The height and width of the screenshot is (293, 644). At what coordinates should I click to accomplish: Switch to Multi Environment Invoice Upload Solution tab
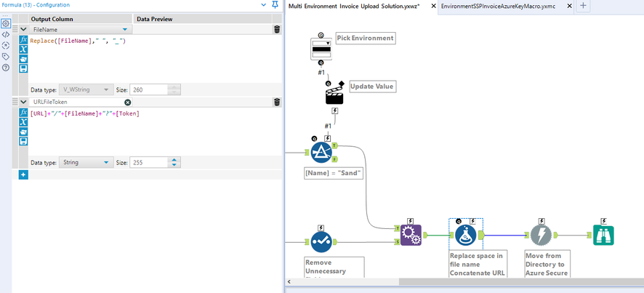tap(354, 6)
